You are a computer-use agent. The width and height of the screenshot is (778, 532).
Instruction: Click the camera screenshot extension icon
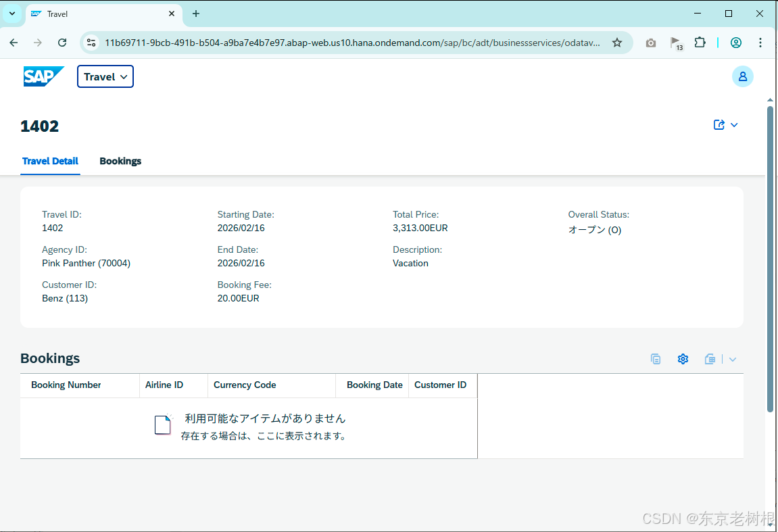650,43
